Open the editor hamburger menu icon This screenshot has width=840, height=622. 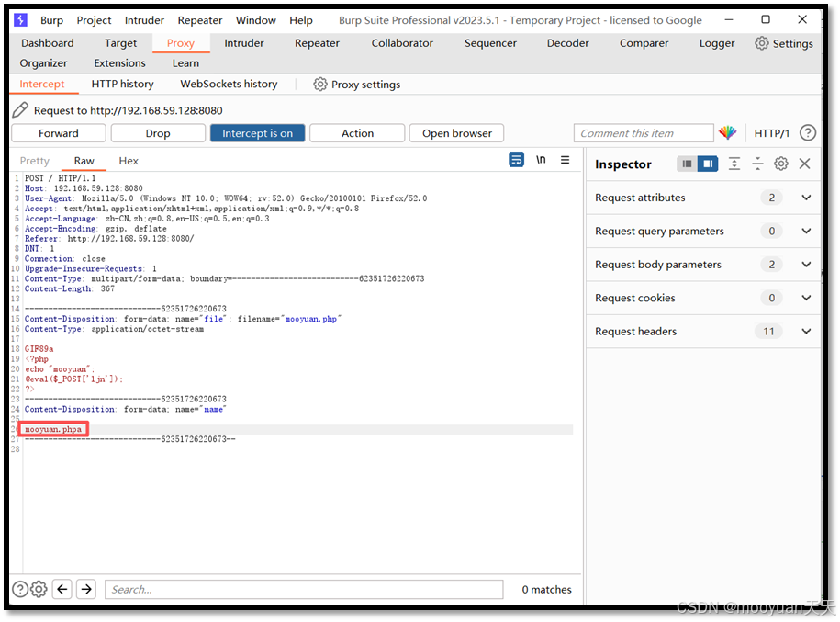(566, 160)
